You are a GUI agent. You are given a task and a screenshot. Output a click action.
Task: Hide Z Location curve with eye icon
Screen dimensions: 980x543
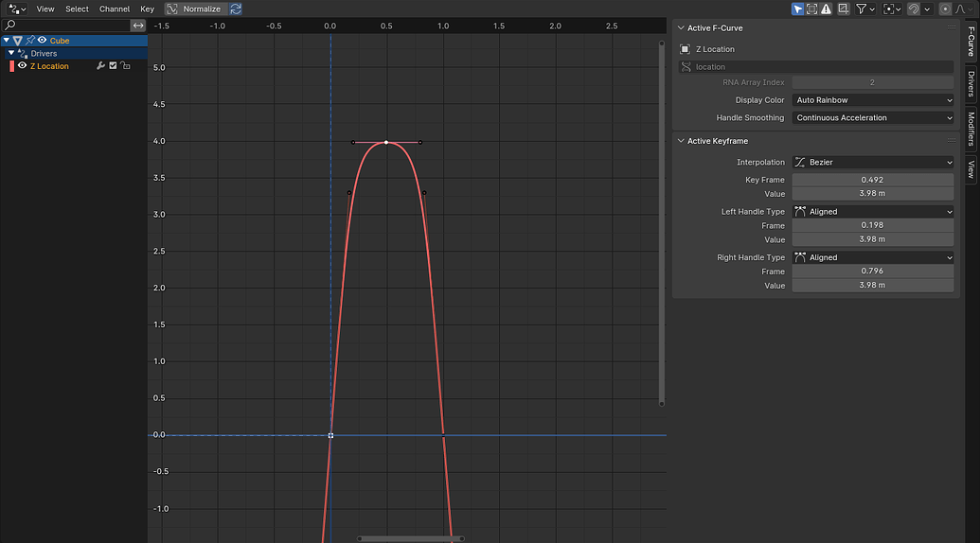[x=22, y=65]
